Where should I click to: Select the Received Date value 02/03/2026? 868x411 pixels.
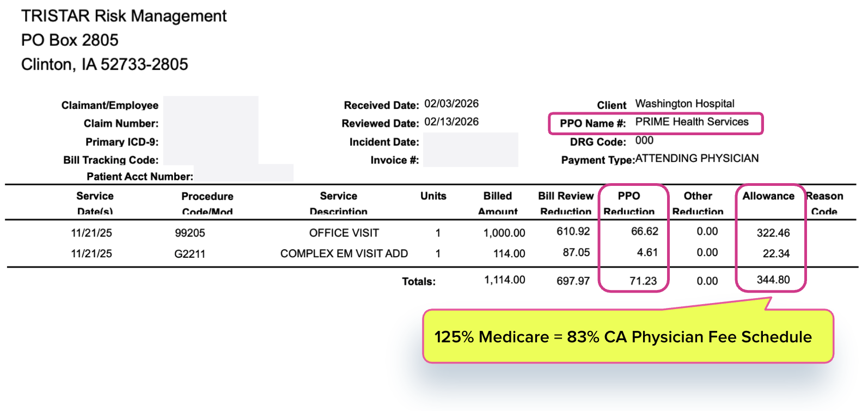(451, 104)
